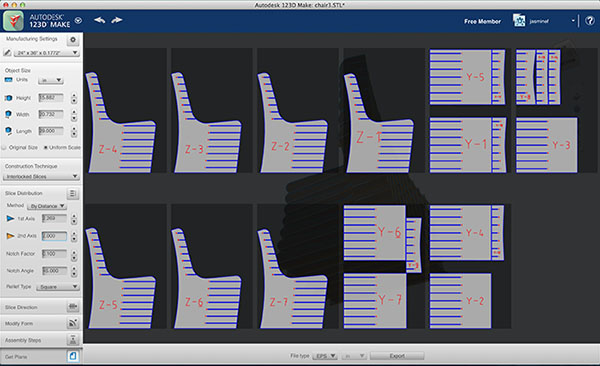
Task: Open the File type EPS dropdown
Action: click(324, 356)
